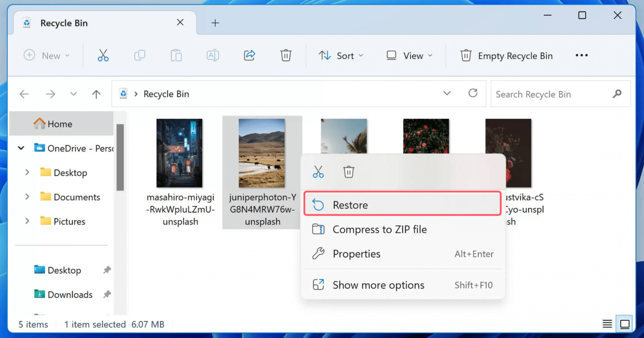The height and width of the screenshot is (338, 644).
Task: Click the Delete trash icon in toolbar
Action: [x=286, y=55]
